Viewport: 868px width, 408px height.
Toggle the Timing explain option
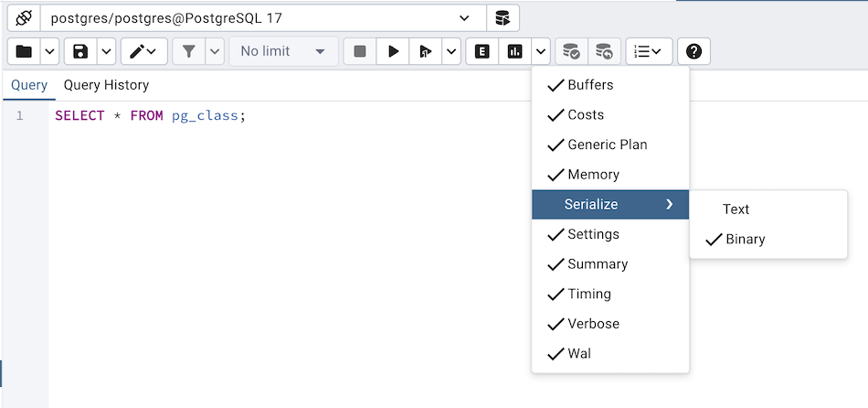pyautogui.click(x=589, y=294)
